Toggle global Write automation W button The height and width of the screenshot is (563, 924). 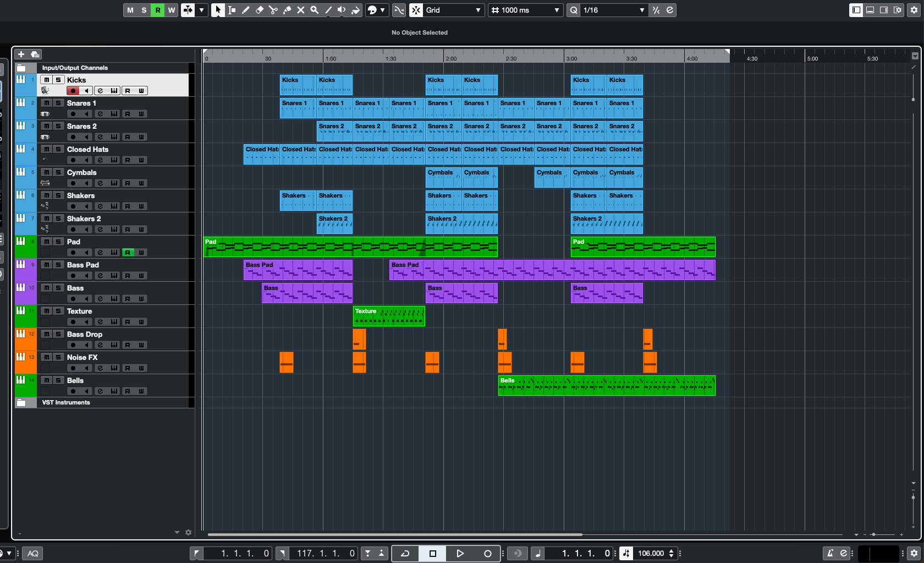[172, 10]
